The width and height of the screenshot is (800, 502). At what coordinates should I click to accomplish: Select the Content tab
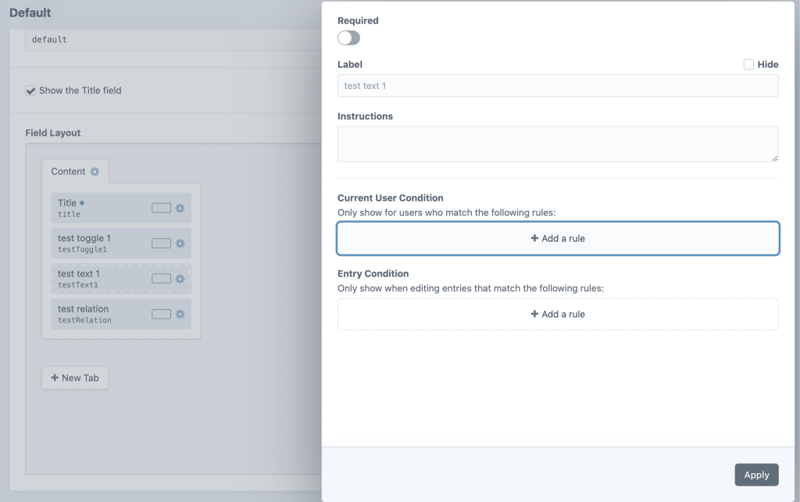pyautogui.click(x=68, y=172)
